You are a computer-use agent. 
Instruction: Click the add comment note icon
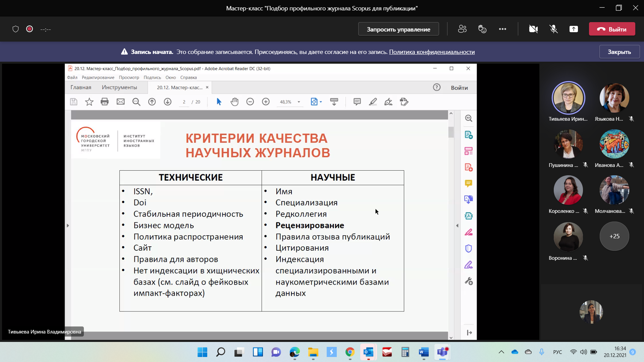pos(357,102)
